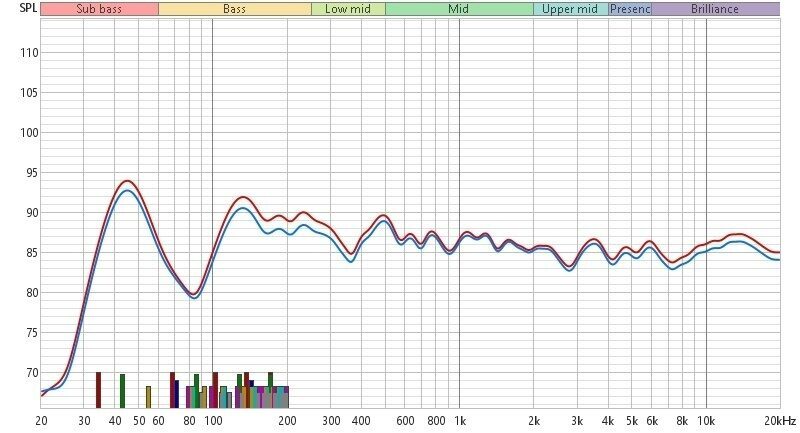Click the 2k frequency axis label

[534, 421]
